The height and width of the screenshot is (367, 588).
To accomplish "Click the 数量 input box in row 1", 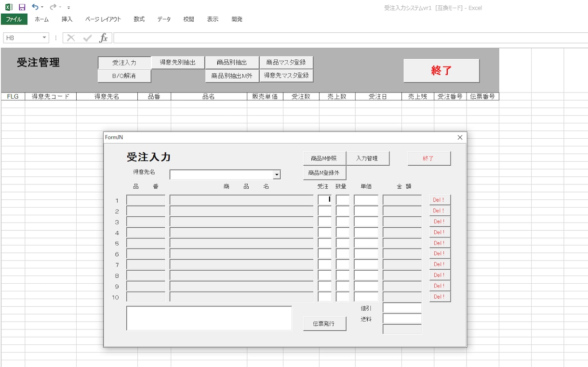I will [x=343, y=200].
